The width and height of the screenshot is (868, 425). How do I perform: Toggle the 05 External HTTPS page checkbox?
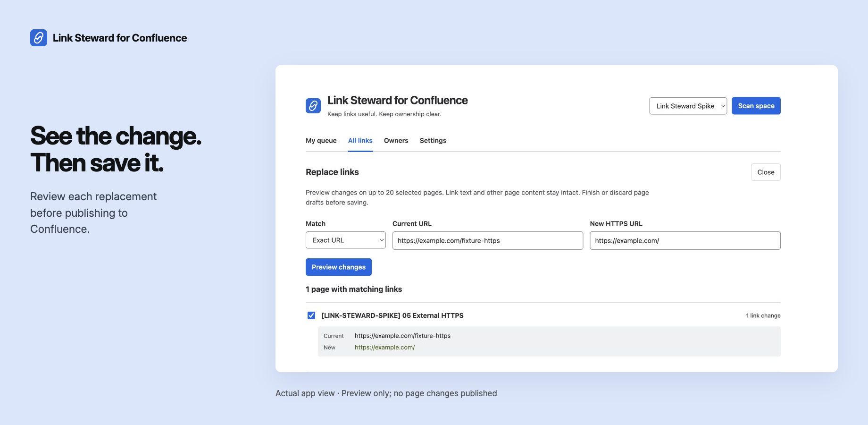point(311,315)
